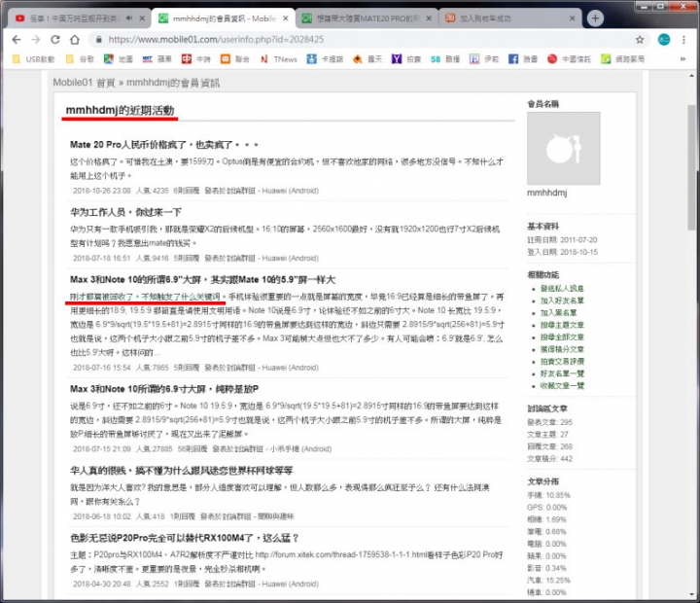Viewport: 700px width, 603px height.
Task: Click 加入黑名單 link
Action: [558, 312]
